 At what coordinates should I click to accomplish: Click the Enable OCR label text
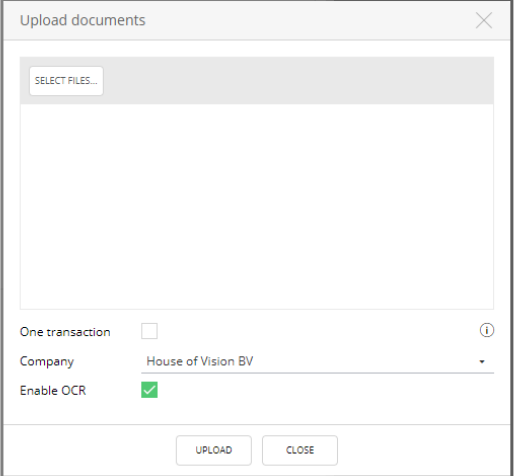(x=53, y=390)
